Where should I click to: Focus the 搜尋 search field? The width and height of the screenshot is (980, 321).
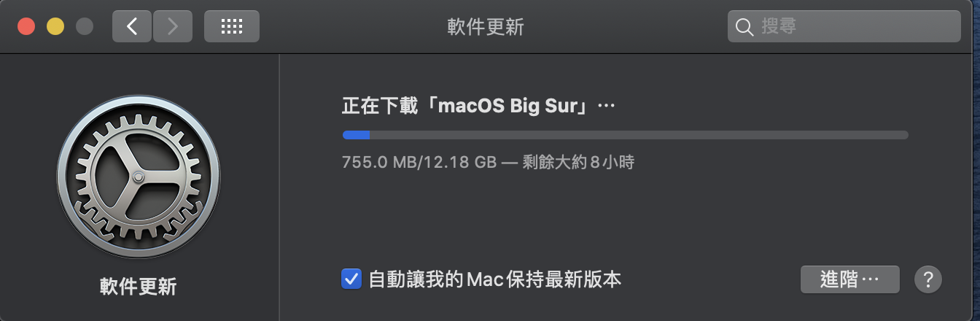844,27
